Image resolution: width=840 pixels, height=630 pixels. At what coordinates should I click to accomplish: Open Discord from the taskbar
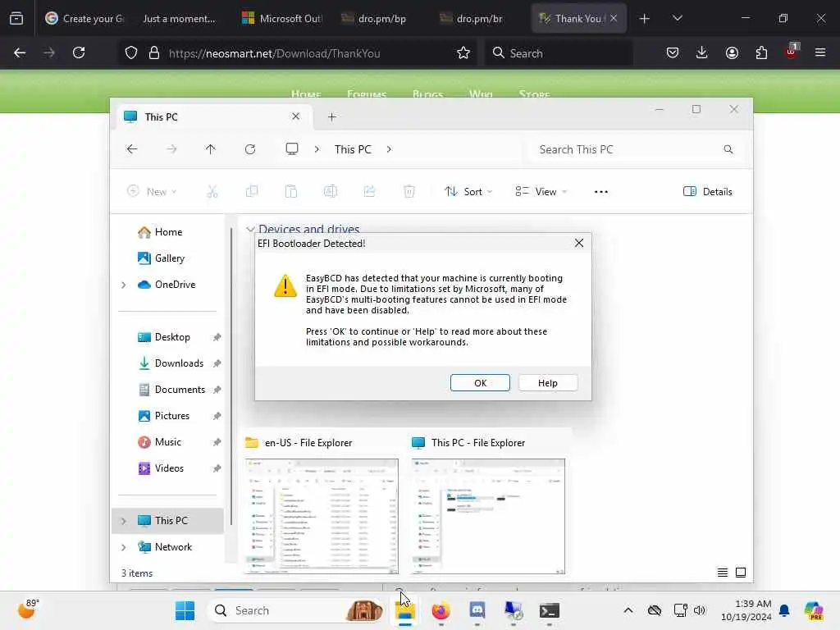click(x=477, y=610)
